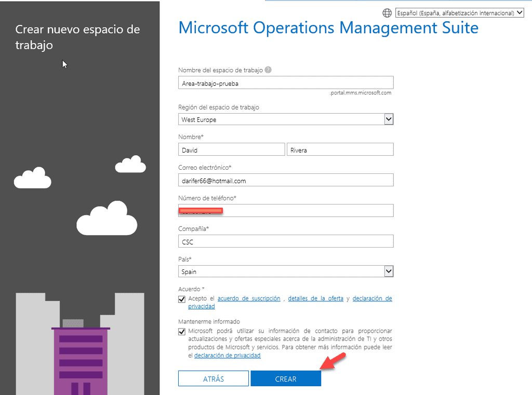Click the workspace name input field

pyautogui.click(x=285, y=83)
